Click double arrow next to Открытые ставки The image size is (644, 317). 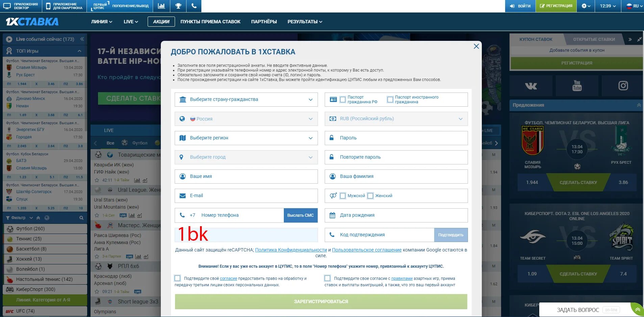[x=630, y=39]
